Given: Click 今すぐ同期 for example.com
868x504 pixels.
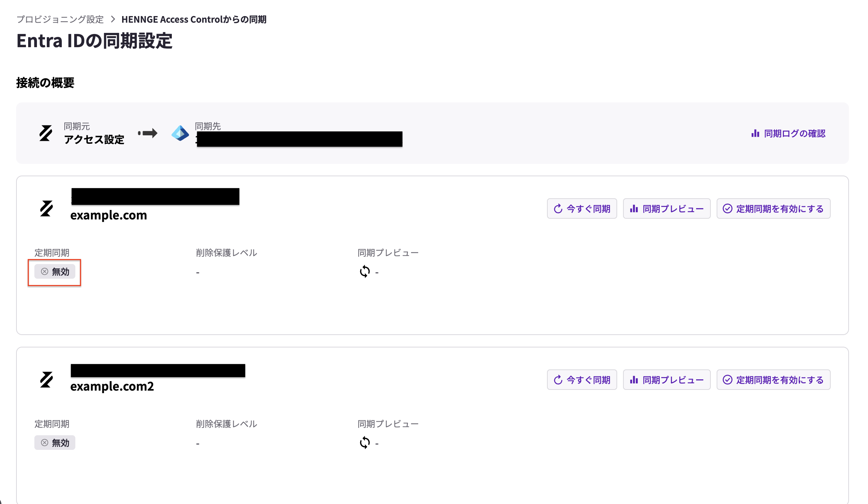Looking at the screenshot, I should click(582, 208).
